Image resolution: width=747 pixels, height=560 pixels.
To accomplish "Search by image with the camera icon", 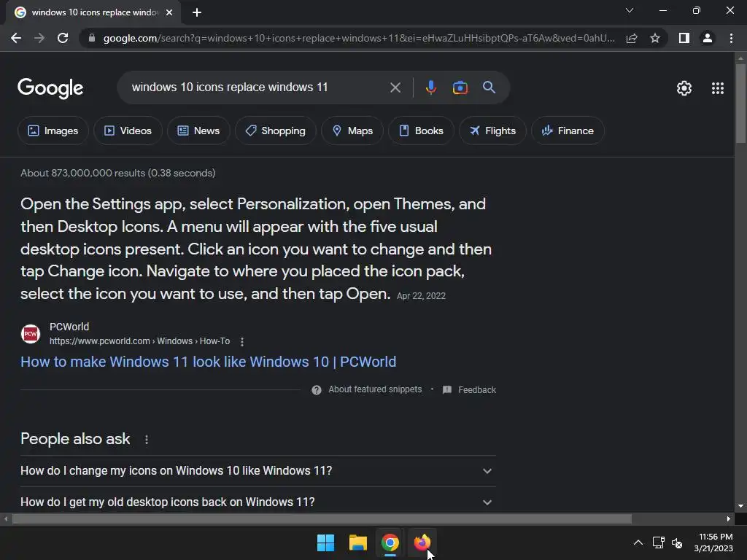I will [460, 87].
